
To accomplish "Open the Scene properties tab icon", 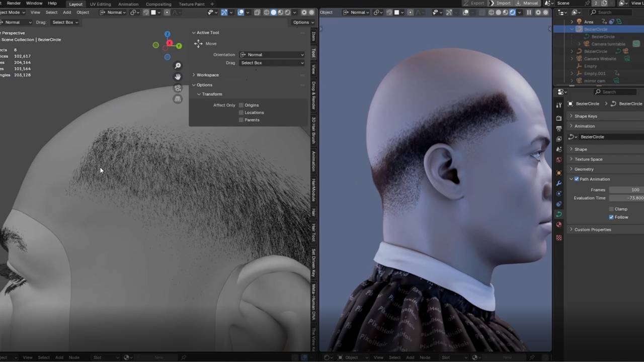I will pyautogui.click(x=559, y=149).
